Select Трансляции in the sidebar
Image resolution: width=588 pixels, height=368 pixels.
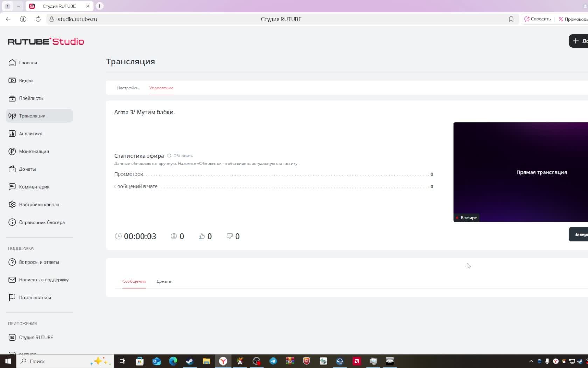click(x=39, y=116)
